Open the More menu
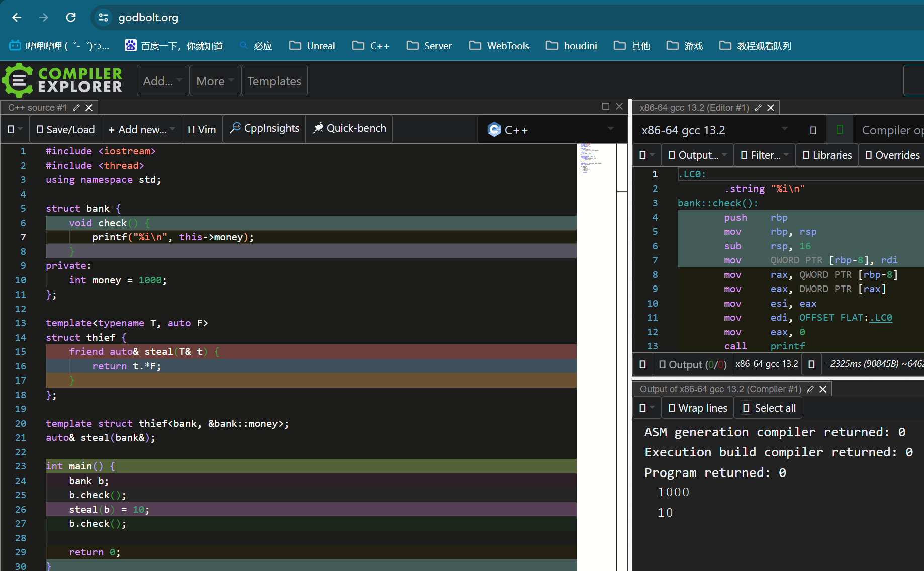 (215, 81)
